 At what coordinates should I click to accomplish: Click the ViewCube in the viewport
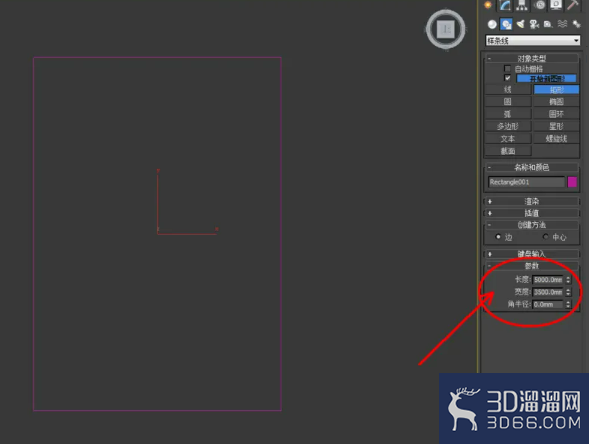point(446,29)
